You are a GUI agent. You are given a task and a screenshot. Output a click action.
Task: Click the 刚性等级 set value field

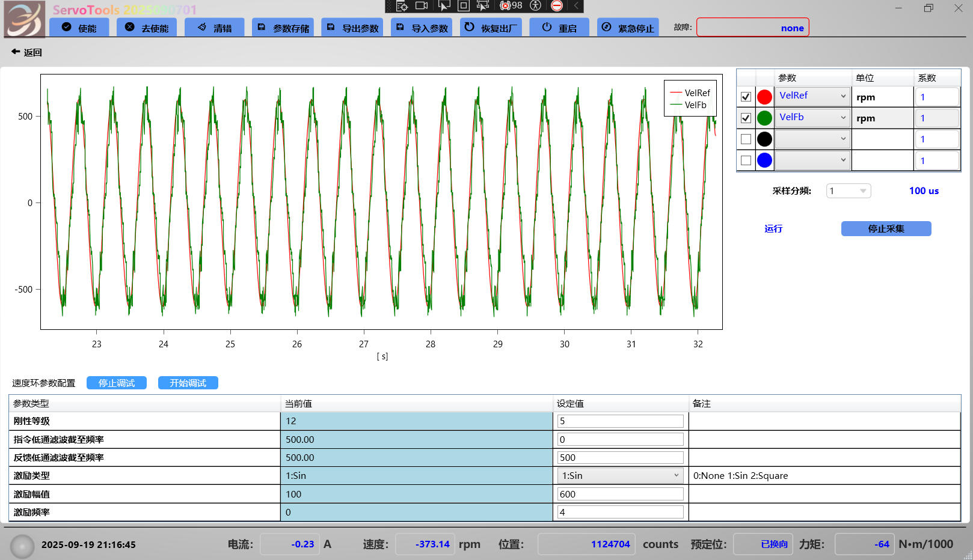[x=621, y=421]
